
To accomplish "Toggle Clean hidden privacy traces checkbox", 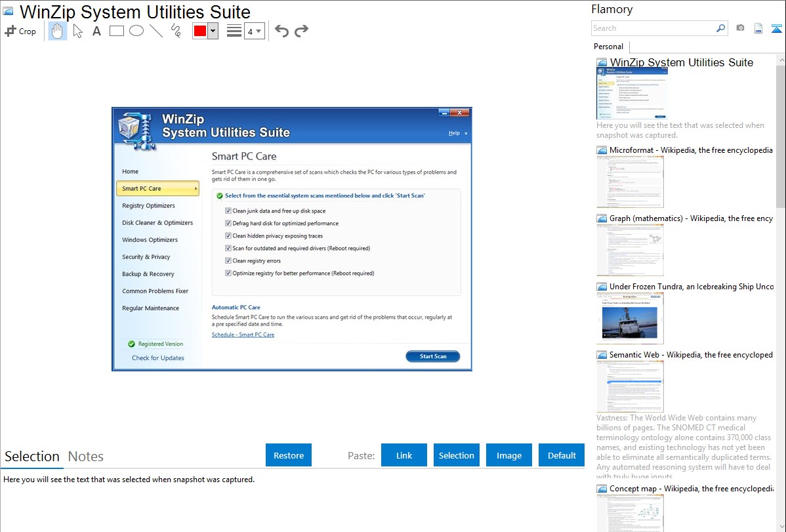I will (228, 235).
